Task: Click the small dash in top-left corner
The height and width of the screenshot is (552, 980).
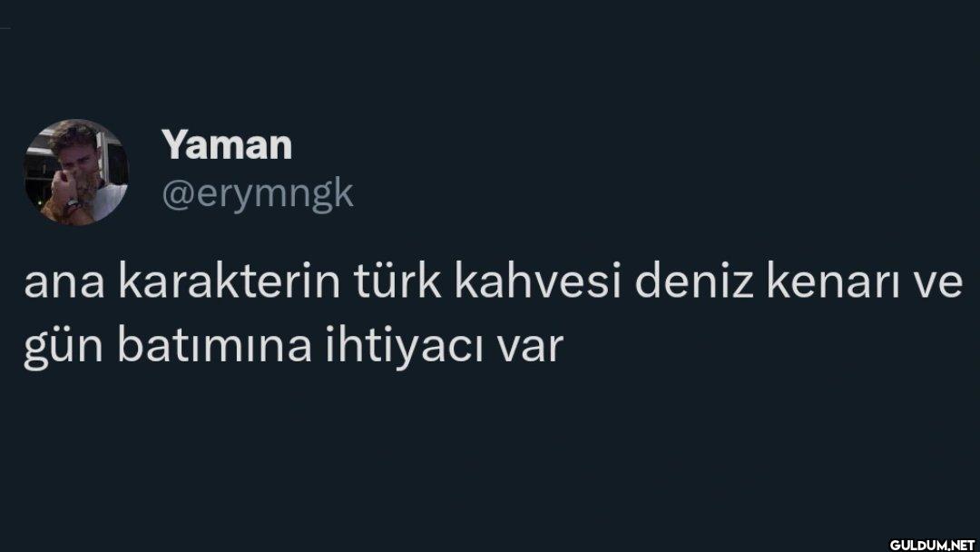Action: tap(5, 28)
